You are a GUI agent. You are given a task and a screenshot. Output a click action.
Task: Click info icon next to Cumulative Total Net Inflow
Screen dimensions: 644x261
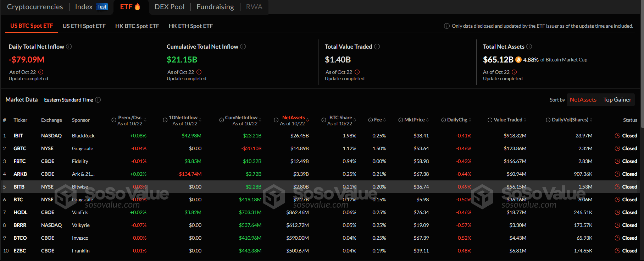[243, 47]
